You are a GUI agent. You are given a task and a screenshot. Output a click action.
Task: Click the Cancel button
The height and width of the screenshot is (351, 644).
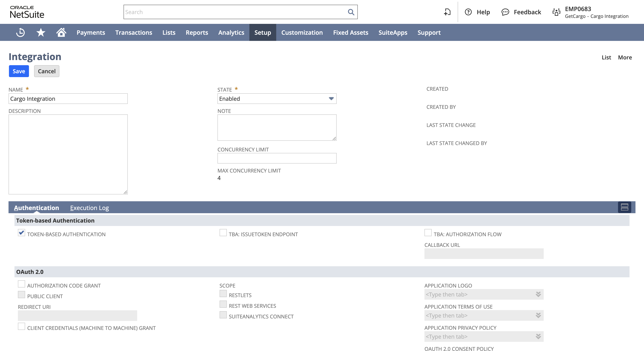47,71
